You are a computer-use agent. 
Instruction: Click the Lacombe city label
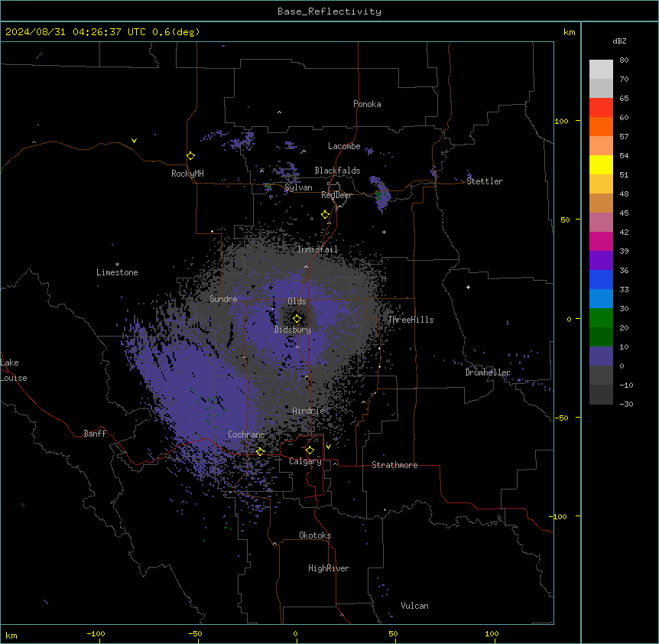(344, 146)
